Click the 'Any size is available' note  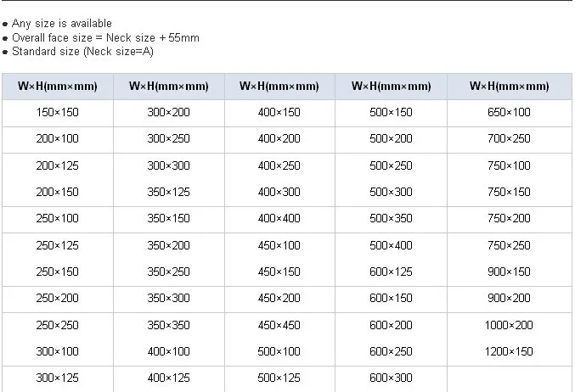pyautogui.click(x=61, y=24)
